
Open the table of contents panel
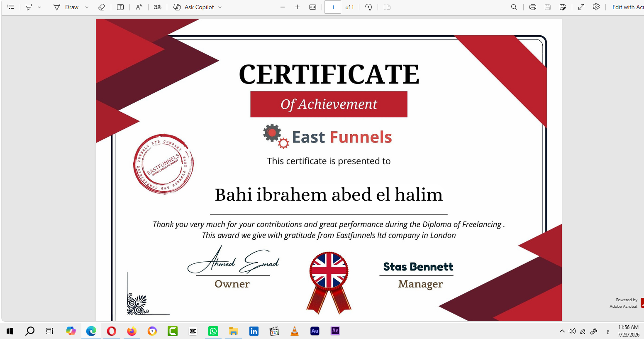point(11,7)
